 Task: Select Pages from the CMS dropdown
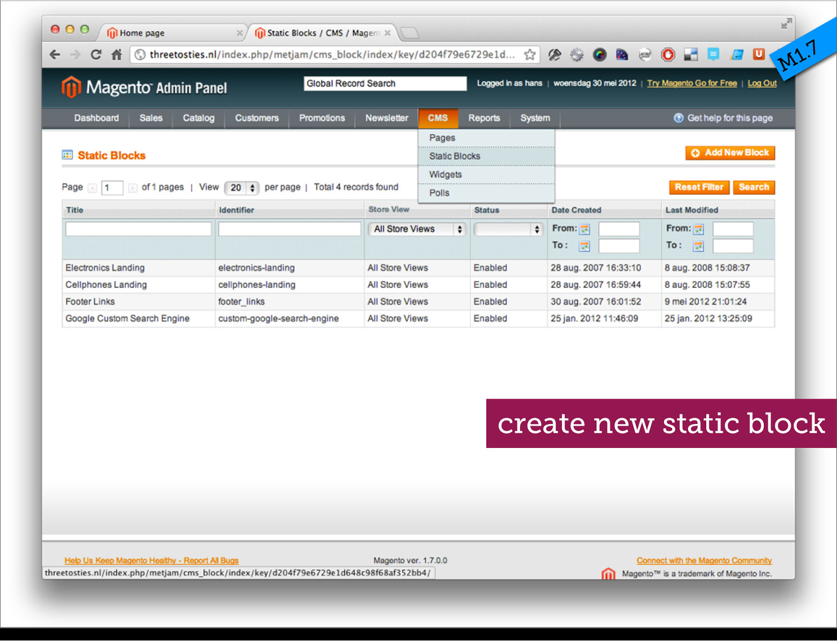point(487,138)
